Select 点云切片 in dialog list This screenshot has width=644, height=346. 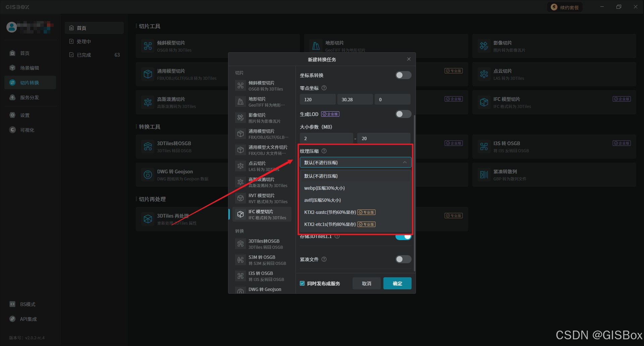(262, 166)
